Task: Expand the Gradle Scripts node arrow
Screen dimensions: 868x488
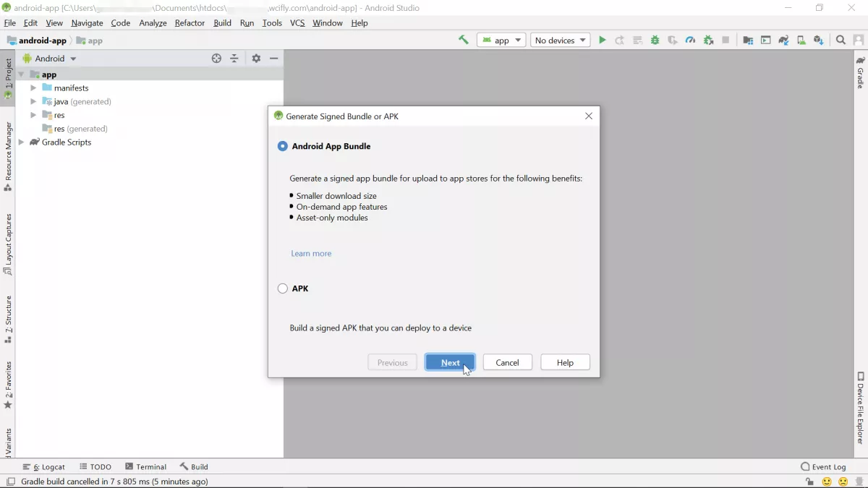Action: 21,142
